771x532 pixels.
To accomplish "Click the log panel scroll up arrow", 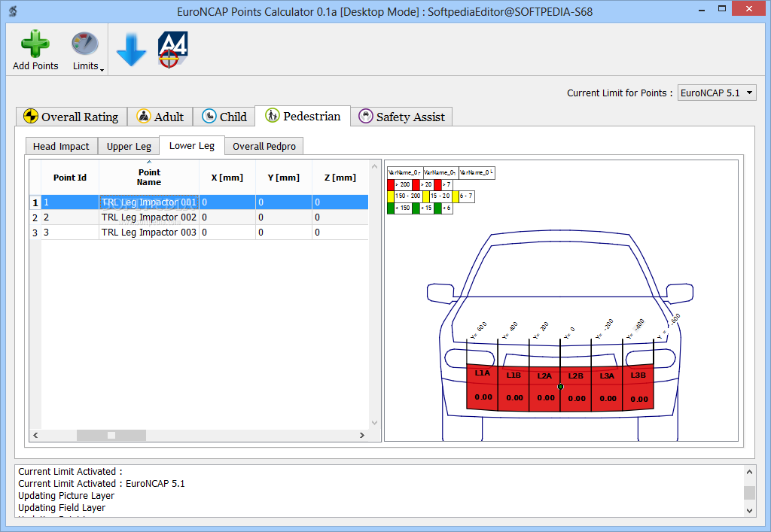I will pyautogui.click(x=749, y=472).
